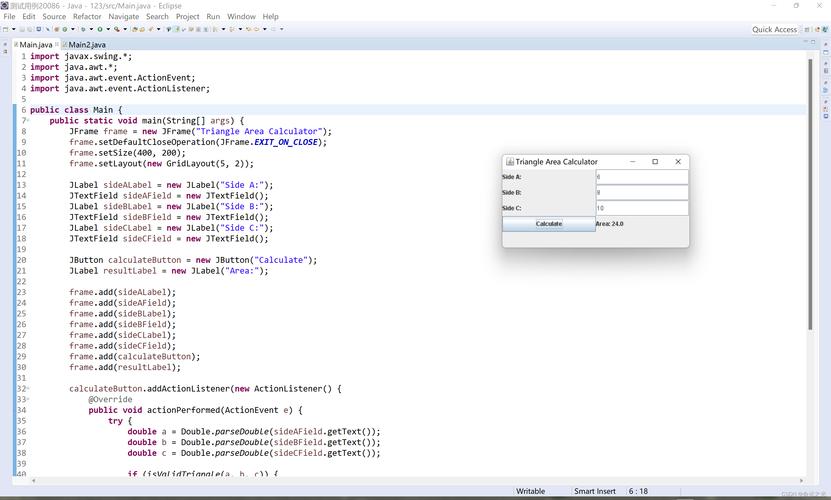Viewport: 831px width, 500px height.
Task: Open the Refactor menu
Action: (x=87, y=17)
